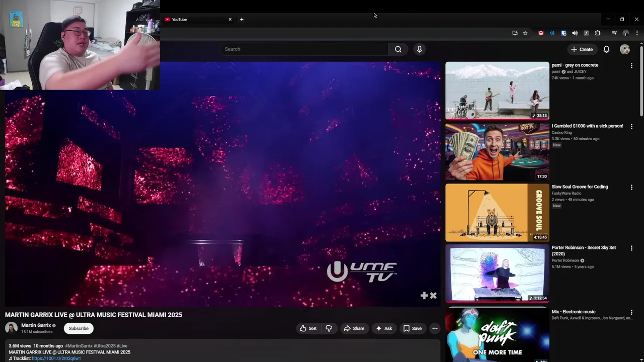Viewport: 644px width, 362px height.
Task: Open 'Slow Soul Groove for Coding' thumbnail
Action: 497,212
